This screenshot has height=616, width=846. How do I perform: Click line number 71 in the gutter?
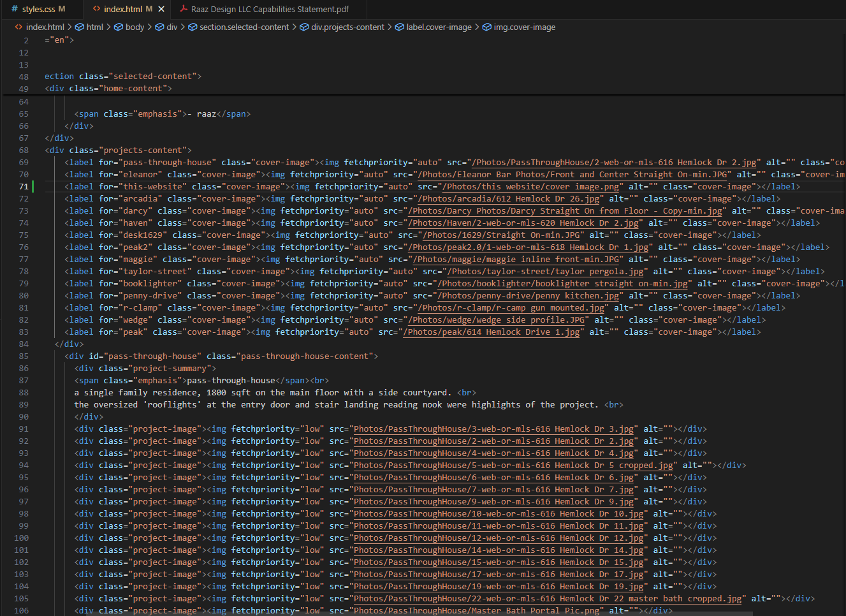click(24, 187)
